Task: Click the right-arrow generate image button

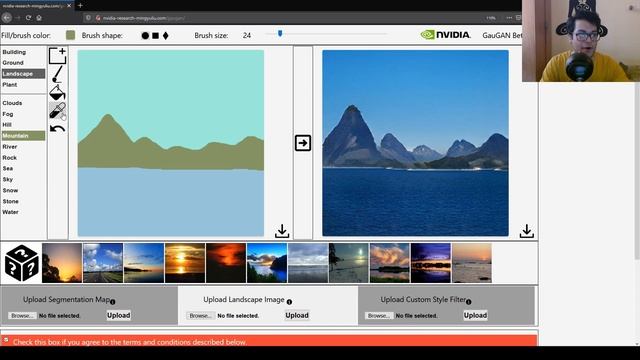Action: coord(303,143)
